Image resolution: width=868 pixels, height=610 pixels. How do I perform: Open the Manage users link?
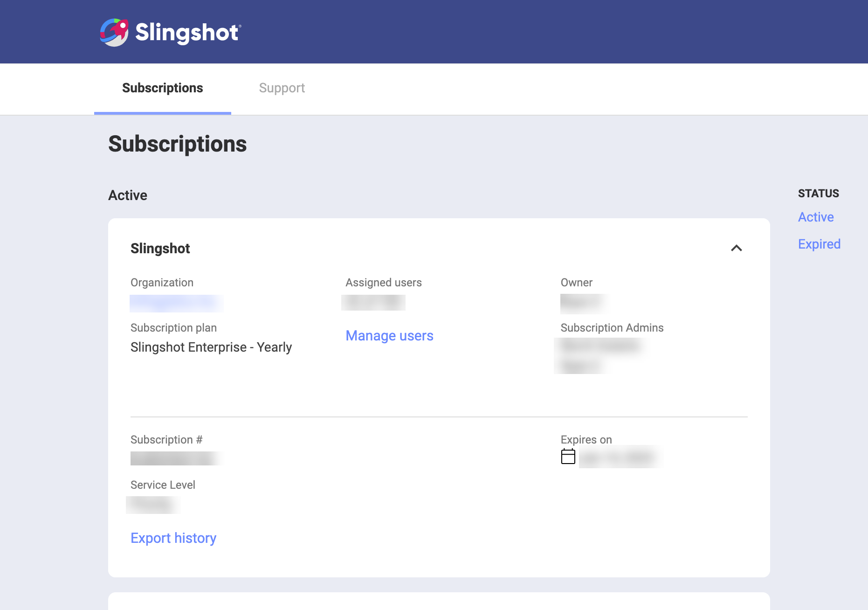[390, 336]
